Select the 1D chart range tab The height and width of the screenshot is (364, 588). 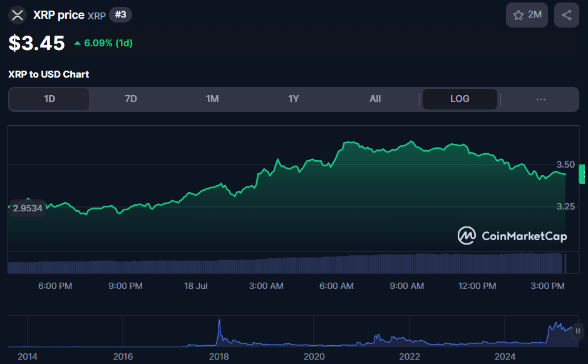point(49,99)
